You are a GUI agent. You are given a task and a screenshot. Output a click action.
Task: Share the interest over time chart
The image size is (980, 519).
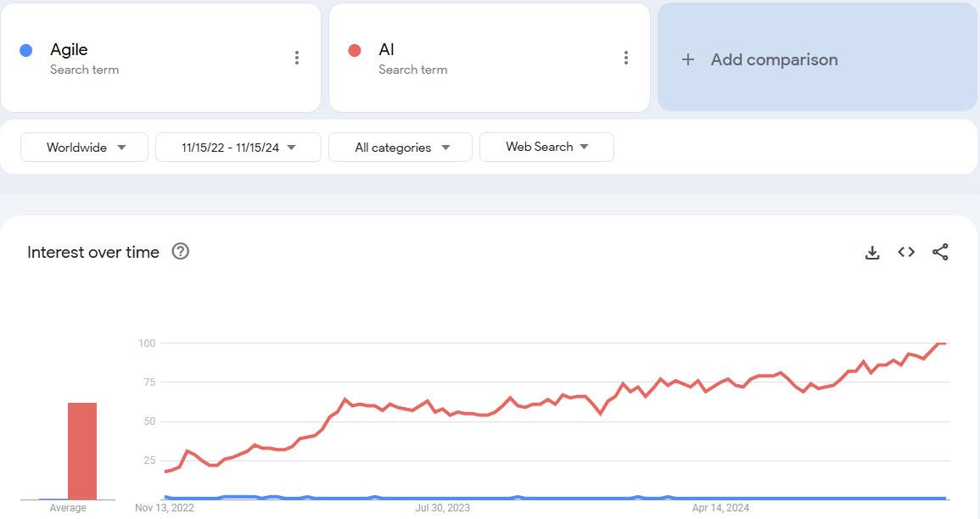click(x=940, y=252)
